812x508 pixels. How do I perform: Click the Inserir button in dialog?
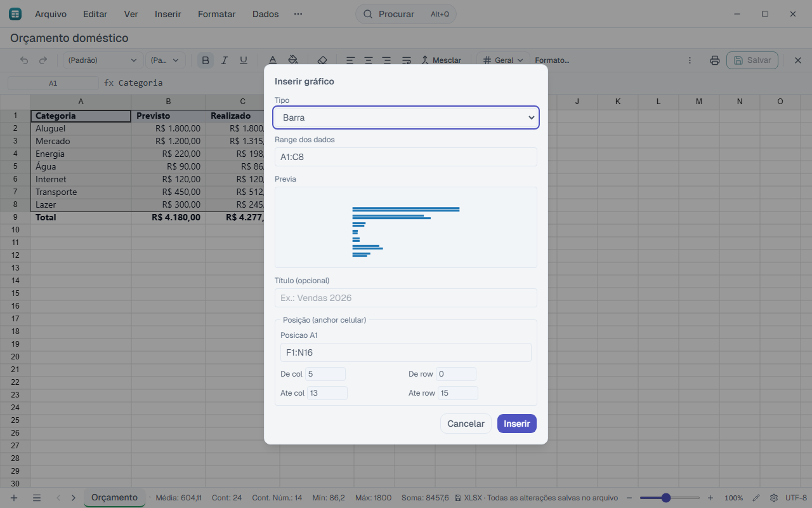coord(517,424)
